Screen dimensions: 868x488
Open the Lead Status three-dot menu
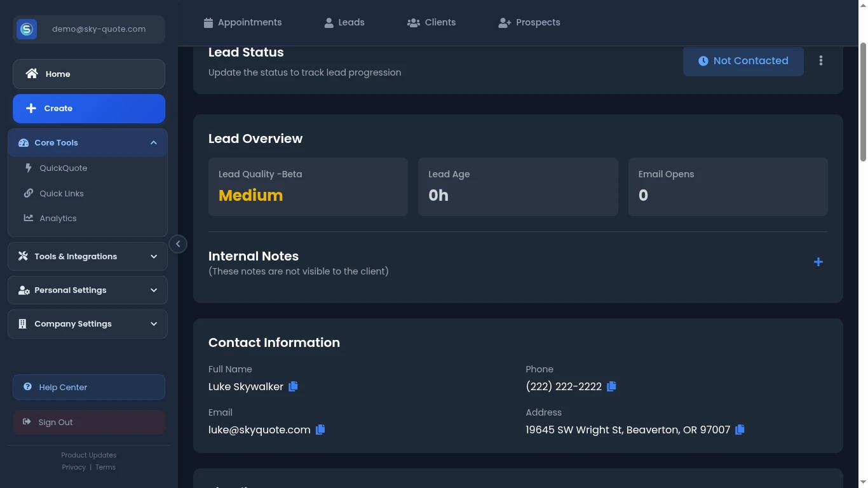tap(821, 60)
